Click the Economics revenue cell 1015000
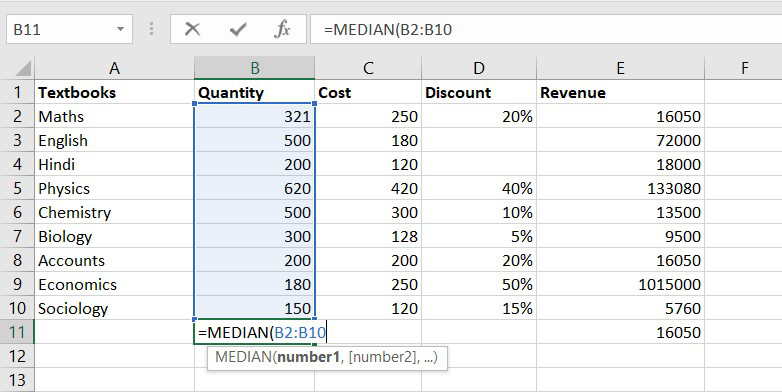782x392 pixels. pos(620,284)
